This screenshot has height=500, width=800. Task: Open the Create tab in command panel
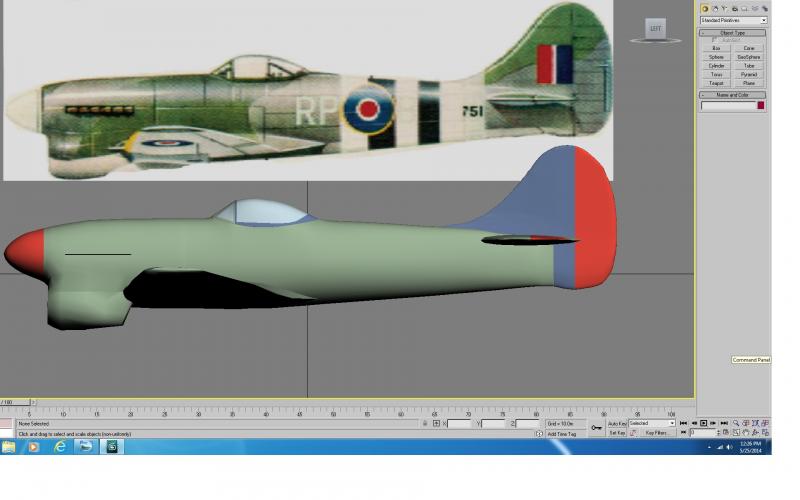(x=705, y=8)
